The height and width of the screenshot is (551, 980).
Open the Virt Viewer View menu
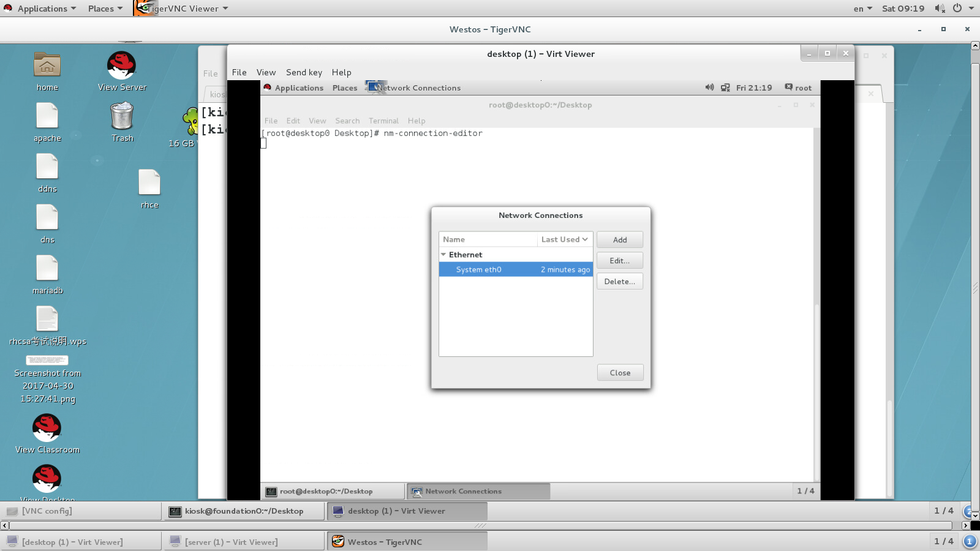[x=266, y=72]
